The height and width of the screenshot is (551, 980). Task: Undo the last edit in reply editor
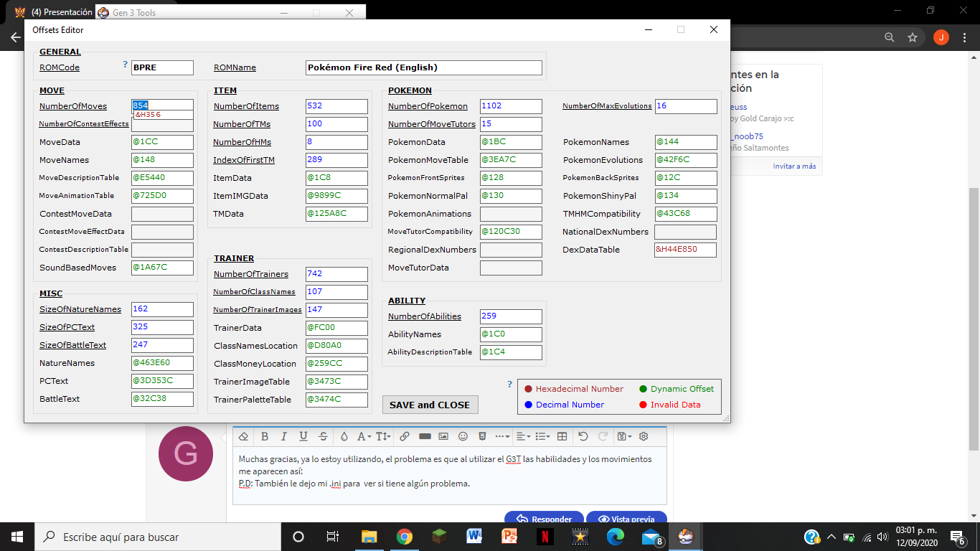click(583, 436)
